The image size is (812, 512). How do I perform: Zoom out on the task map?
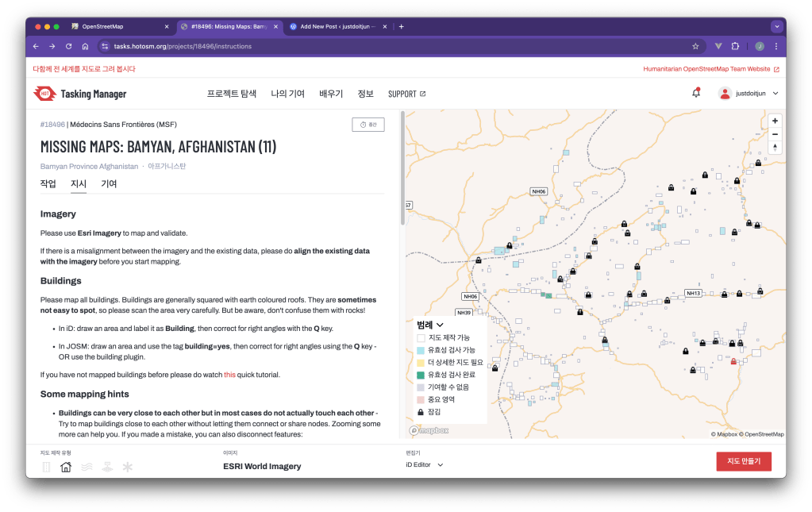click(775, 134)
